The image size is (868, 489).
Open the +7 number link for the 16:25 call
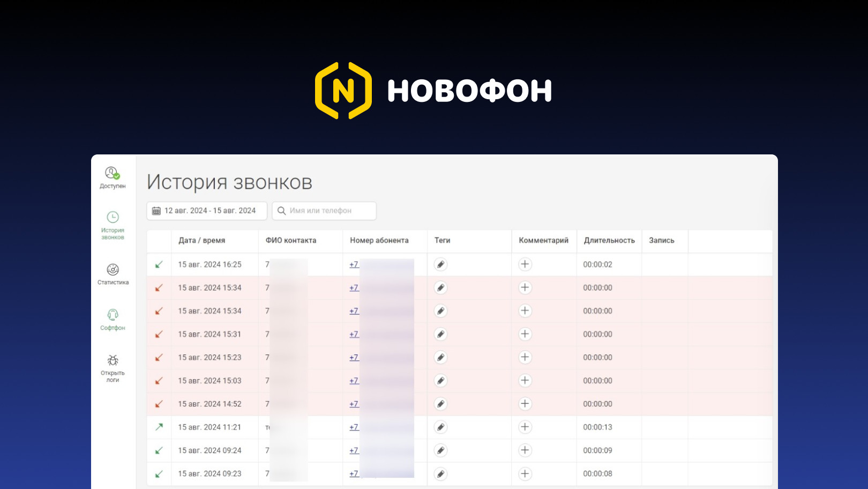click(x=354, y=264)
